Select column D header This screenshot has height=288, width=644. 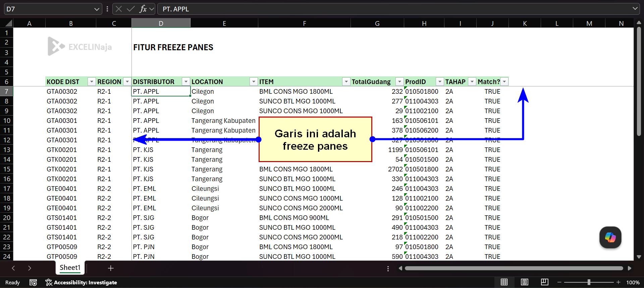pyautogui.click(x=161, y=23)
